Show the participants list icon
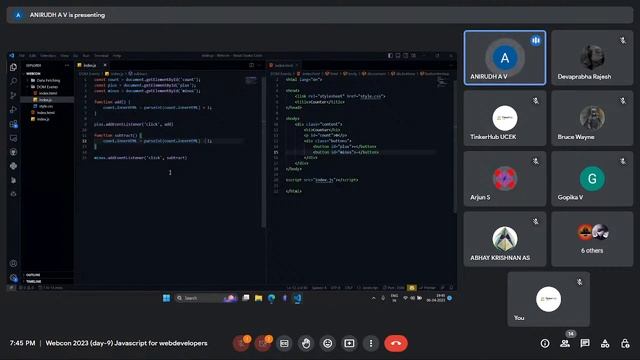The width and height of the screenshot is (640, 360). (565, 344)
